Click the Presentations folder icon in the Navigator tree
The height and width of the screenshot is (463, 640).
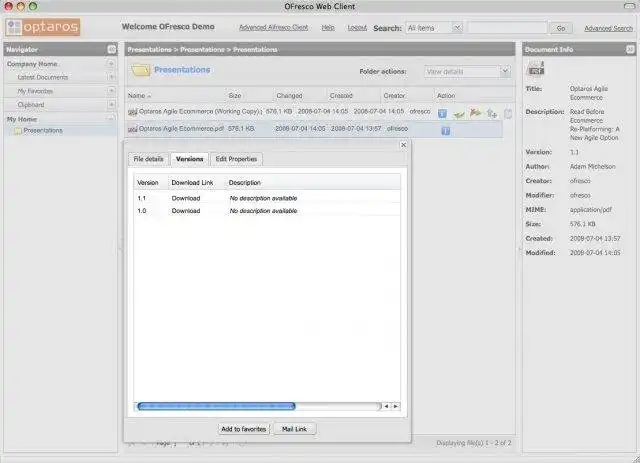(18, 131)
